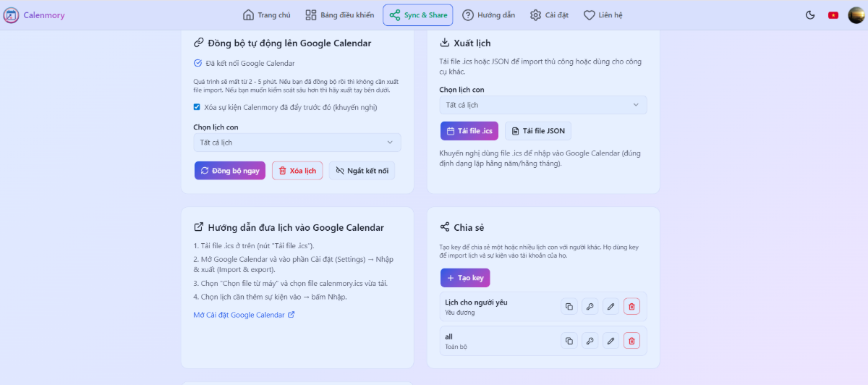Open the user profile avatar
The image size is (868, 385).
pos(856,15)
